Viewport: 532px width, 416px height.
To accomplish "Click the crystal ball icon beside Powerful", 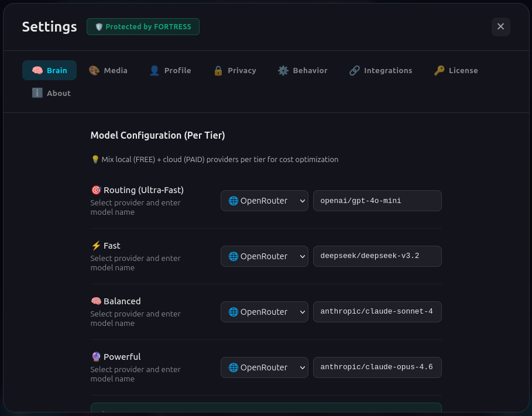I will (x=96, y=357).
